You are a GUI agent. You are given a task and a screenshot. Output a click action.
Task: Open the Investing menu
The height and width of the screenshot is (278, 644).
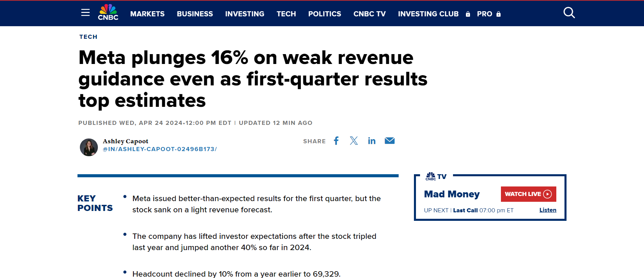(245, 14)
